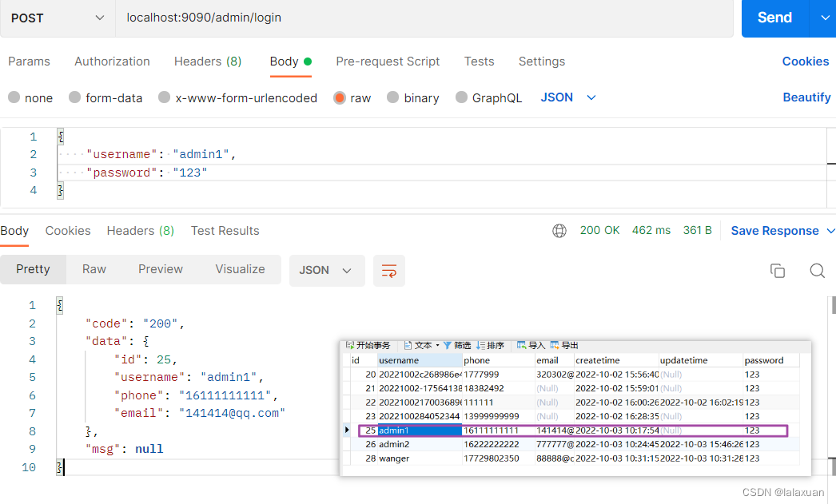836x504 pixels.
Task: Open the JSON body format dropdown
Action: click(x=567, y=97)
